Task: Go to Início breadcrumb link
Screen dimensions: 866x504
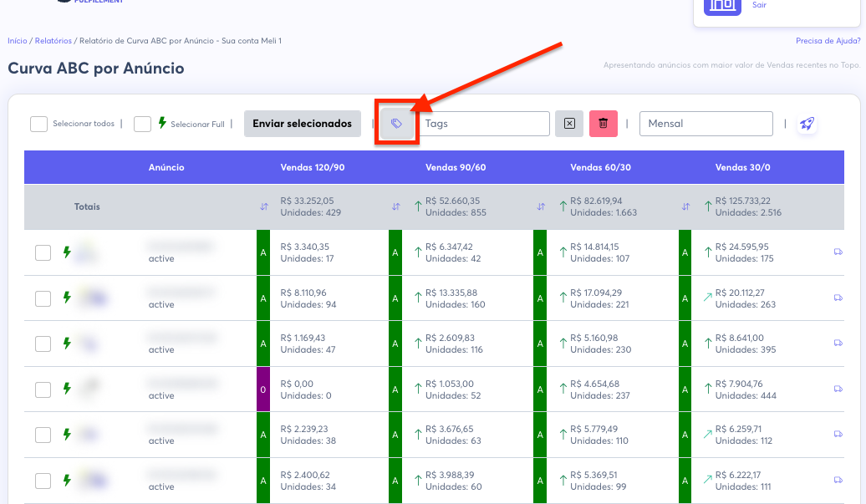Action: pos(17,41)
